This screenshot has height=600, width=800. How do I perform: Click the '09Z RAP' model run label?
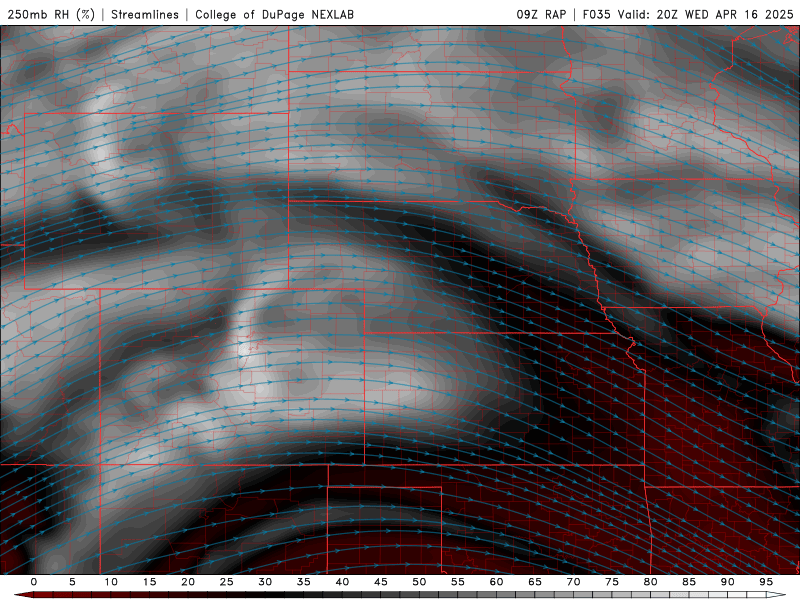[541, 14]
